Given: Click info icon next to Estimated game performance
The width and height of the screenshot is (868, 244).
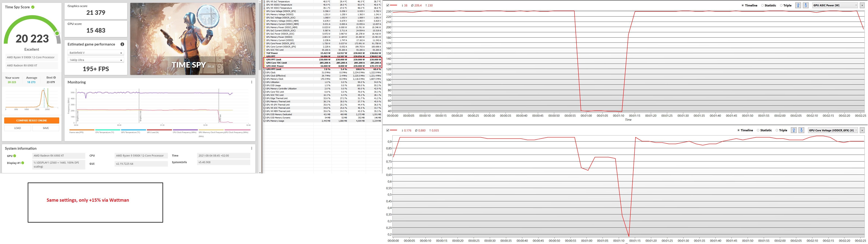Looking at the screenshot, I should 122,44.
